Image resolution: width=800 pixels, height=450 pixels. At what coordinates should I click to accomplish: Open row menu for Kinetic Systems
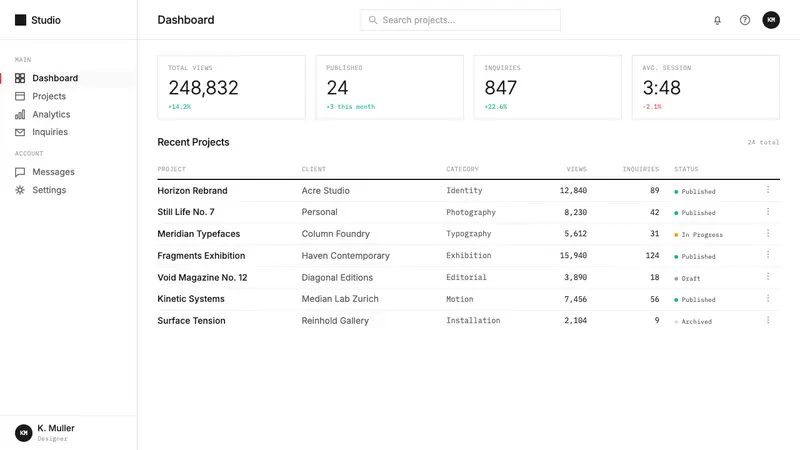[x=768, y=298]
